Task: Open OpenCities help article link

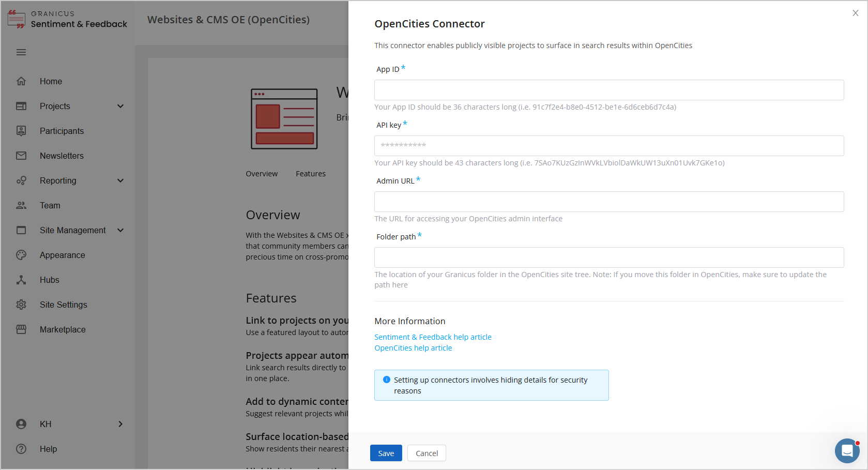Action: pos(413,348)
